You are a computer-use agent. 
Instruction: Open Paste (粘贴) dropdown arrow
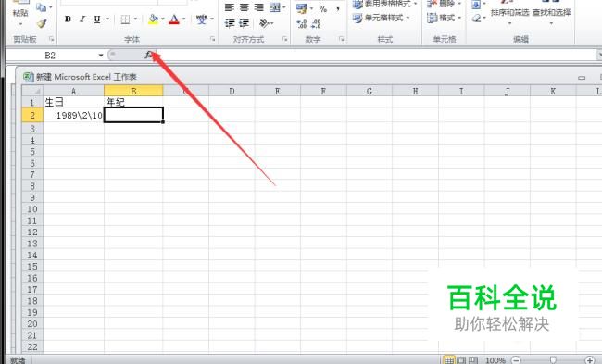20,23
